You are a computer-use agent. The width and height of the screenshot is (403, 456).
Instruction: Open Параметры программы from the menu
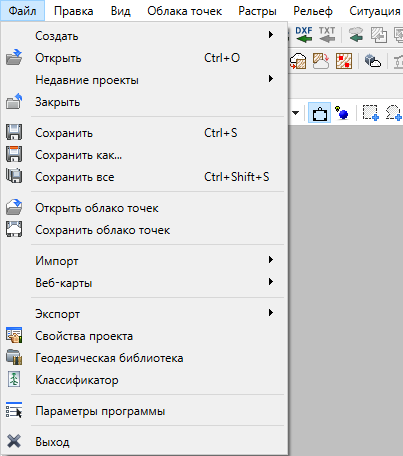click(x=145, y=411)
